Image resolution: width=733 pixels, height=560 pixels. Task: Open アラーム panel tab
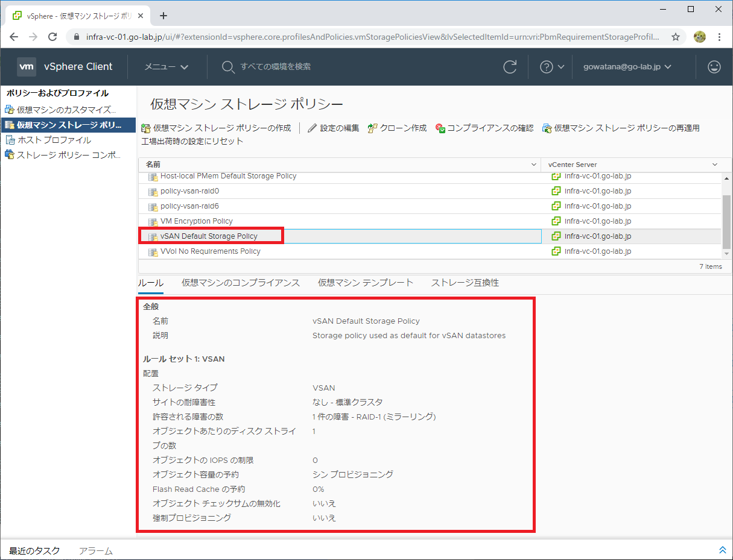click(x=96, y=550)
